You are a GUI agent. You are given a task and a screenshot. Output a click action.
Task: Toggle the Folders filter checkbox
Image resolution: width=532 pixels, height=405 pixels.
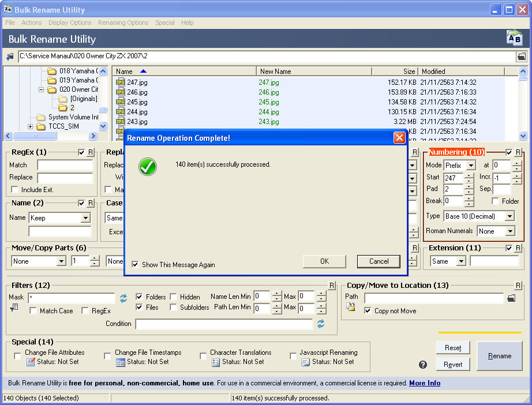pyautogui.click(x=139, y=297)
